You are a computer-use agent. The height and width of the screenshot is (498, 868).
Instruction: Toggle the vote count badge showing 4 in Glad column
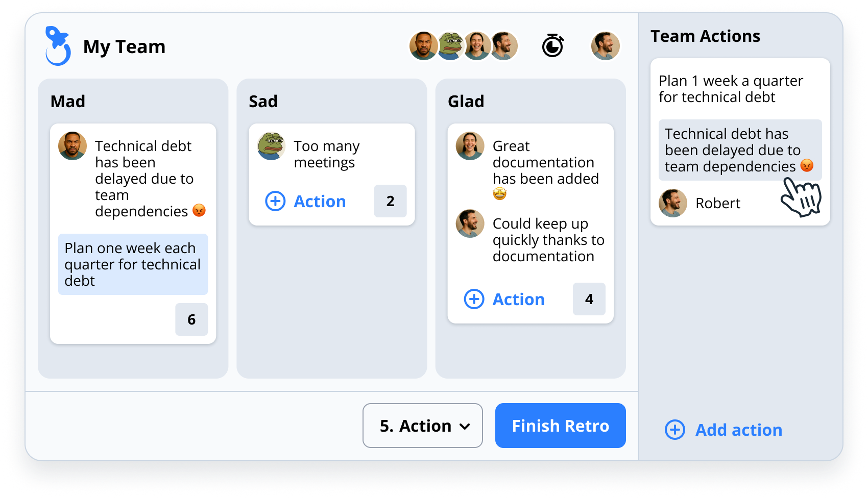point(589,300)
